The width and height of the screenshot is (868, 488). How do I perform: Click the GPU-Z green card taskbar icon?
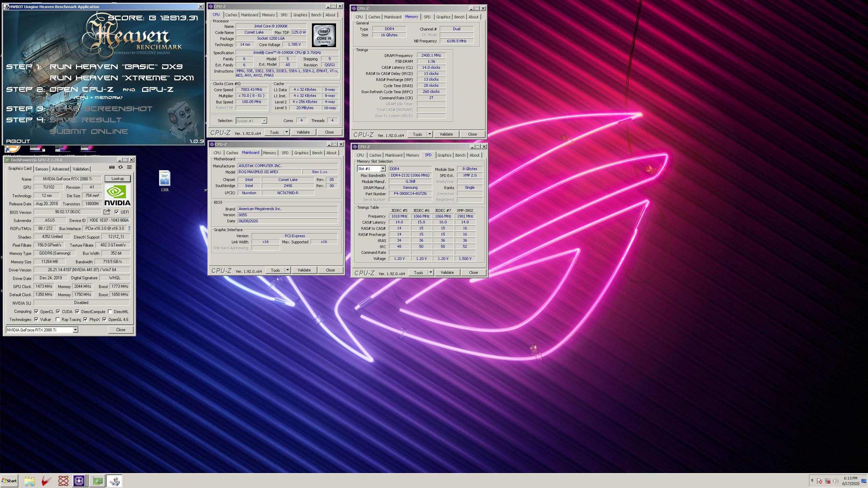[x=97, y=481]
